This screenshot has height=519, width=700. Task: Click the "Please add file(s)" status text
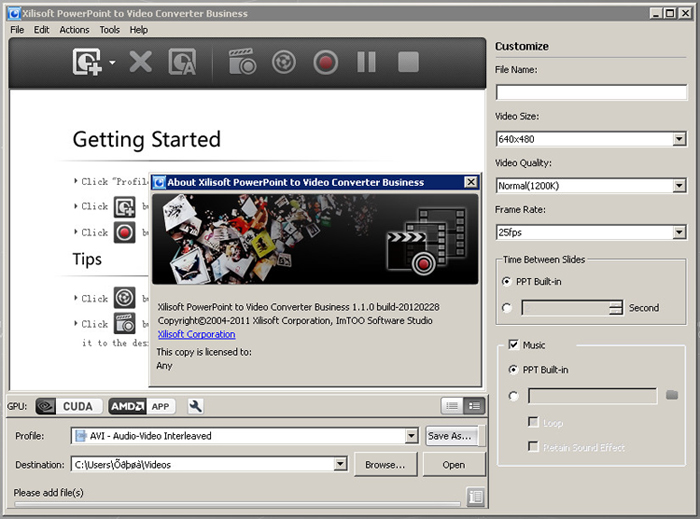click(x=48, y=493)
